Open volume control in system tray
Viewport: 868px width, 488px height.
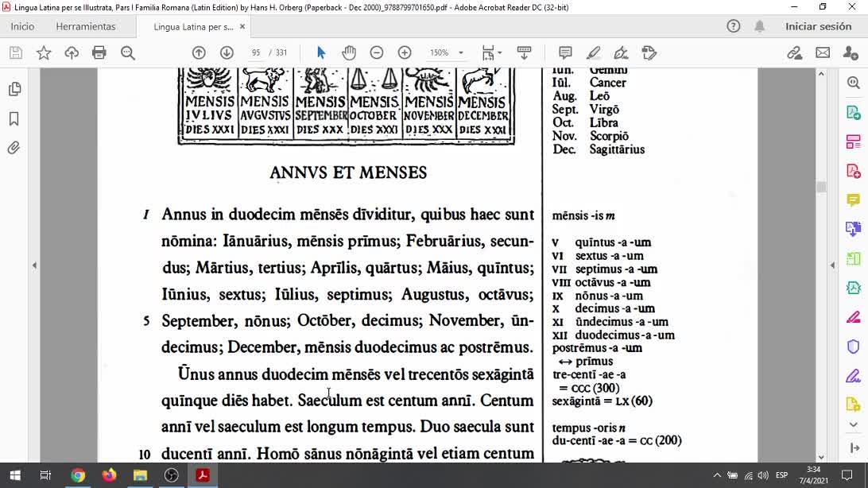[763, 475]
